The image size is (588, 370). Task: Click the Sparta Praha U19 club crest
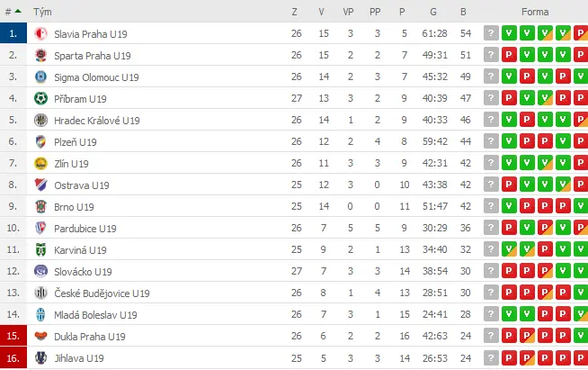tap(40, 56)
